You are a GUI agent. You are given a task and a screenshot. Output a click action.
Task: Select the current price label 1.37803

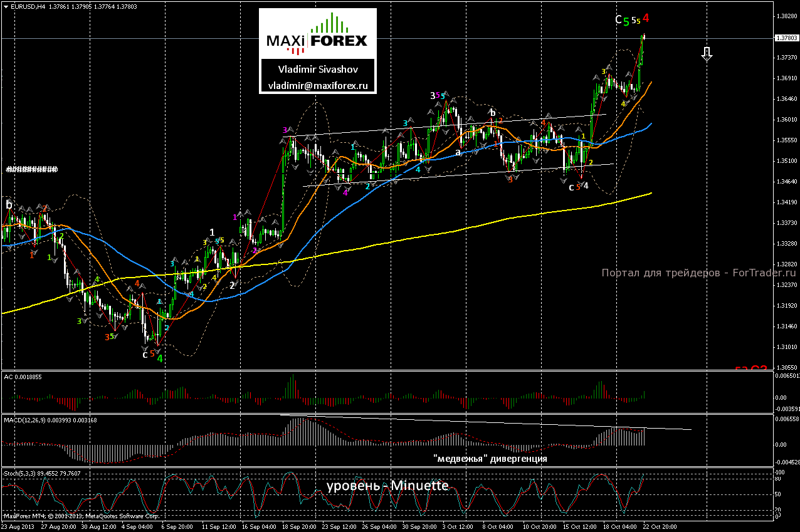787,38
